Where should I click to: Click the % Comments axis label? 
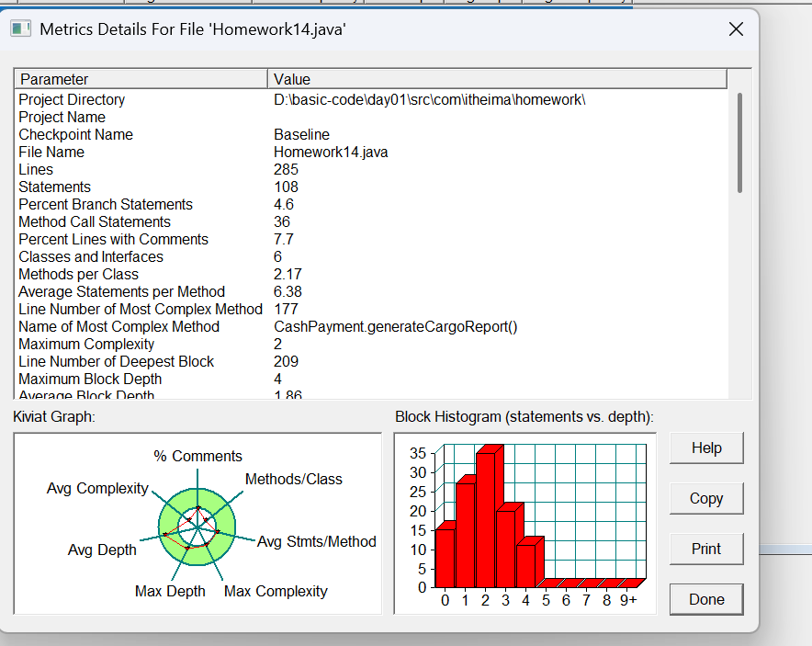click(197, 456)
